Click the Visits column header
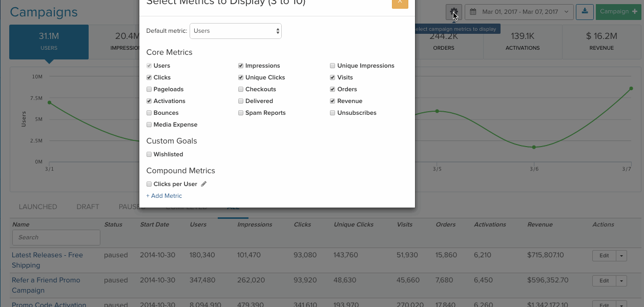 pos(405,224)
